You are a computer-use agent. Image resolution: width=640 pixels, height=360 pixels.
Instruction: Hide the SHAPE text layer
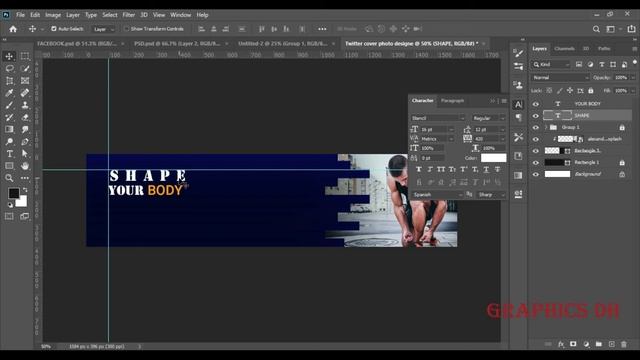coord(536,116)
